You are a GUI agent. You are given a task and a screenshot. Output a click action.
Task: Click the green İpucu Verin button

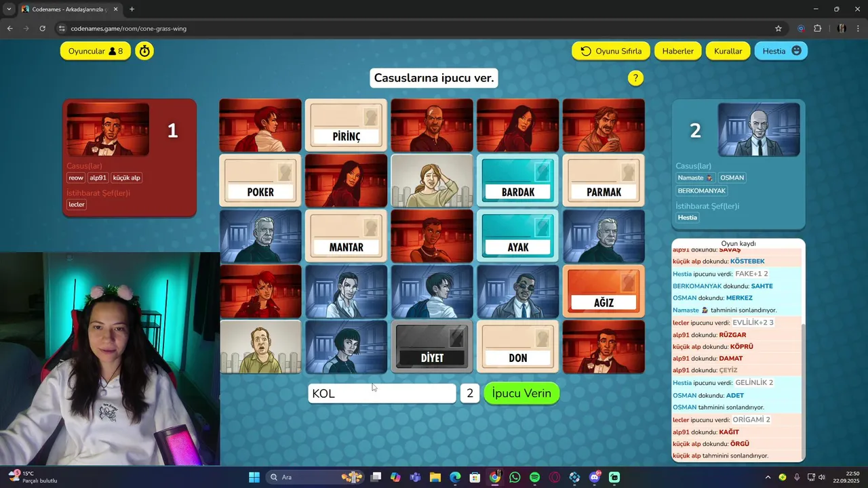tap(521, 393)
